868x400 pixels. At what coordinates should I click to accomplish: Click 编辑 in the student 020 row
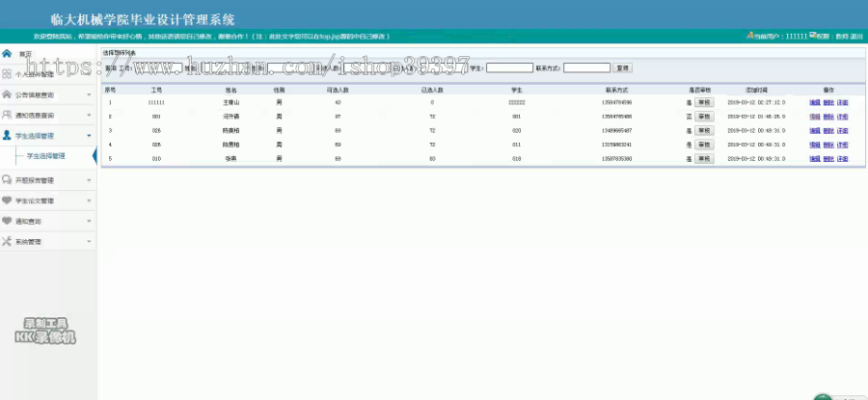pyautogui.click(x=815, y=131)
